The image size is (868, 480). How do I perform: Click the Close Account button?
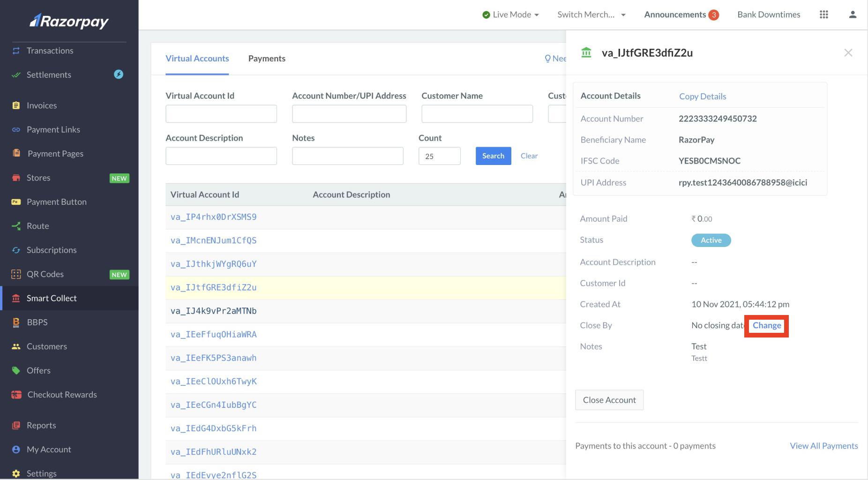tap(609, 400)
